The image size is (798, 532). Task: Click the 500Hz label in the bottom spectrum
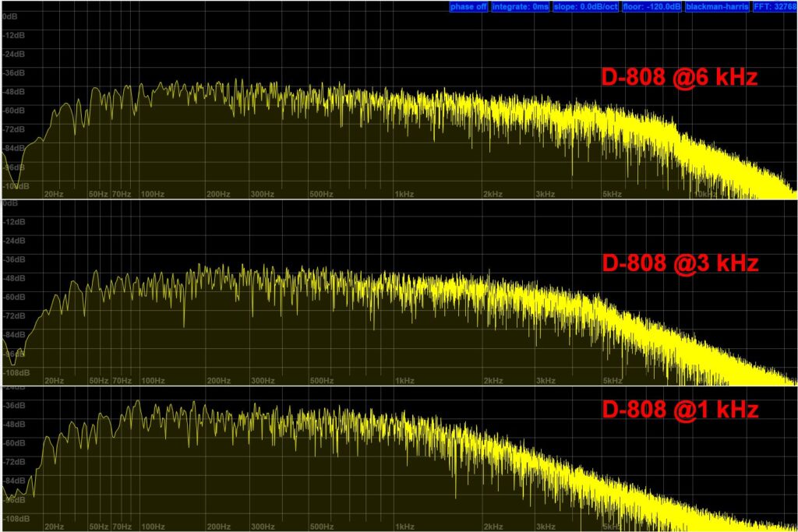pos(324,527)
